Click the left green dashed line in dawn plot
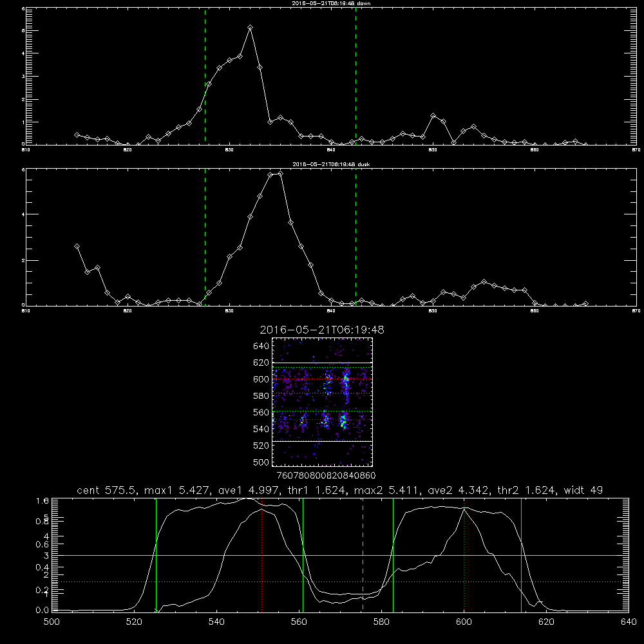This screenshot has height=644, width=644. click(x=205, y=76)
